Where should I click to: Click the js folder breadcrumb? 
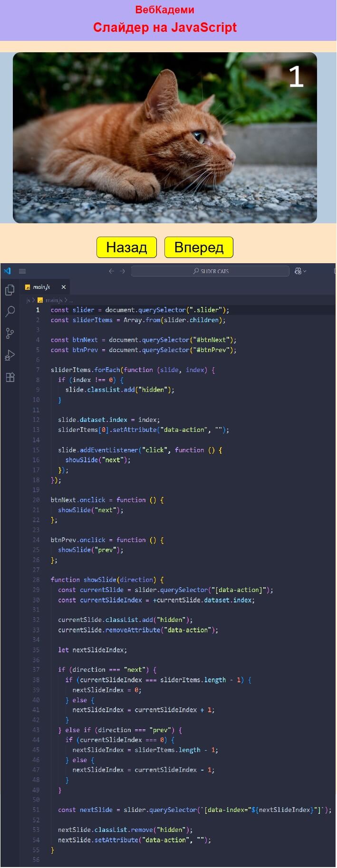click(28, 300)
